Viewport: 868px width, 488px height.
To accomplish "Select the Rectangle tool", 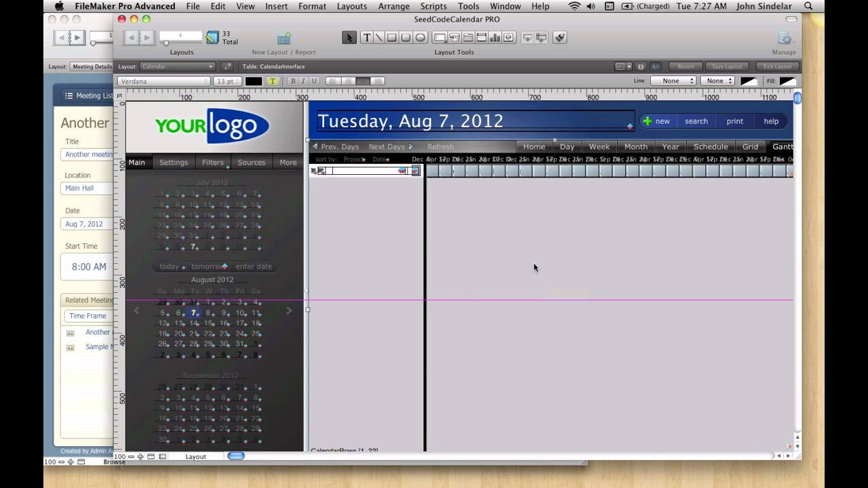I will [392, 38].
